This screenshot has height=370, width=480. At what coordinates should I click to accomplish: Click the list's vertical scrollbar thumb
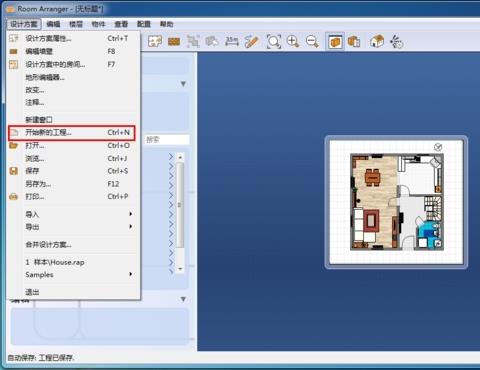point(180,204)
